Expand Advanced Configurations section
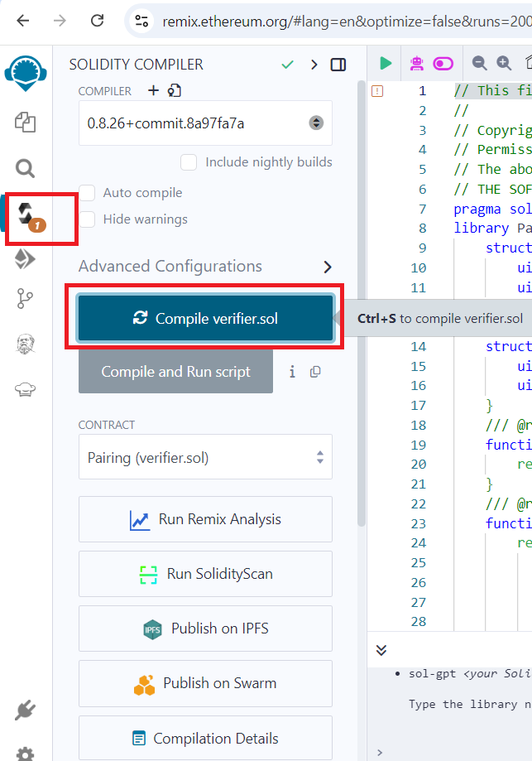This screenshot has height=761, width=532. [205, 267]
